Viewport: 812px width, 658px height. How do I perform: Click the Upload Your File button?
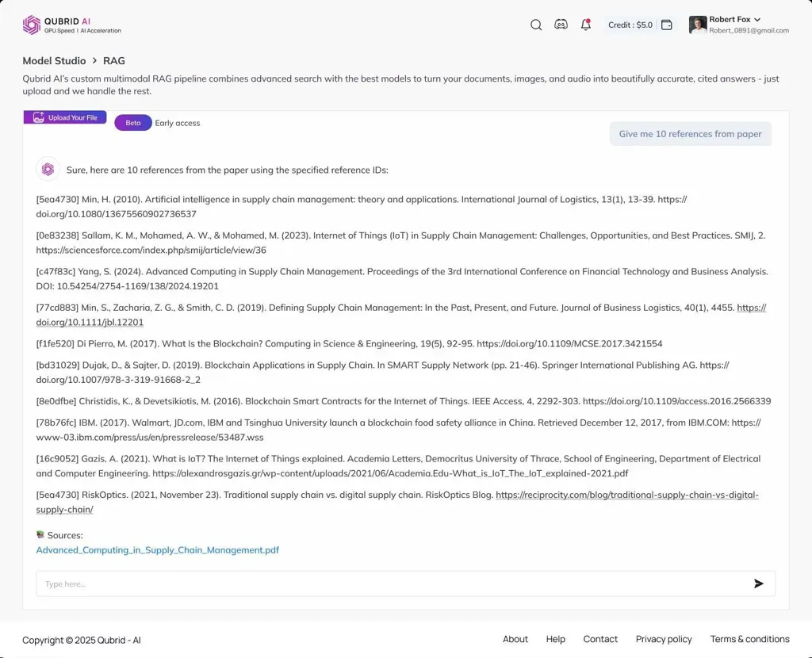65,117
